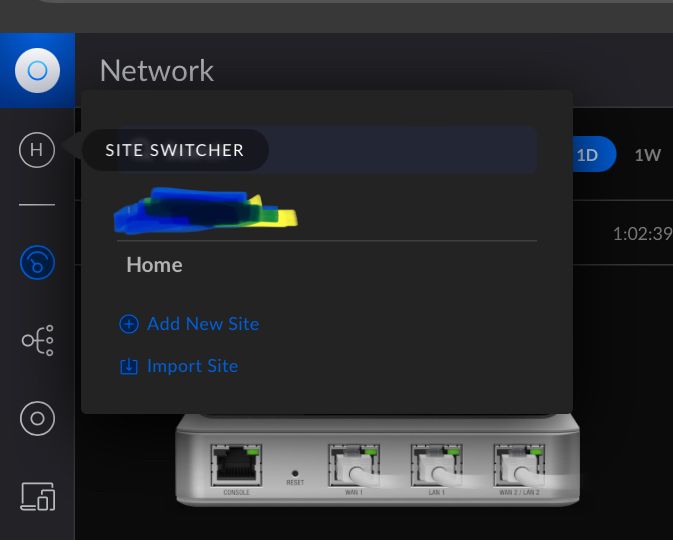Click the plus icon beside Add New Site
The image size is (673, 540).
point(129,324)
